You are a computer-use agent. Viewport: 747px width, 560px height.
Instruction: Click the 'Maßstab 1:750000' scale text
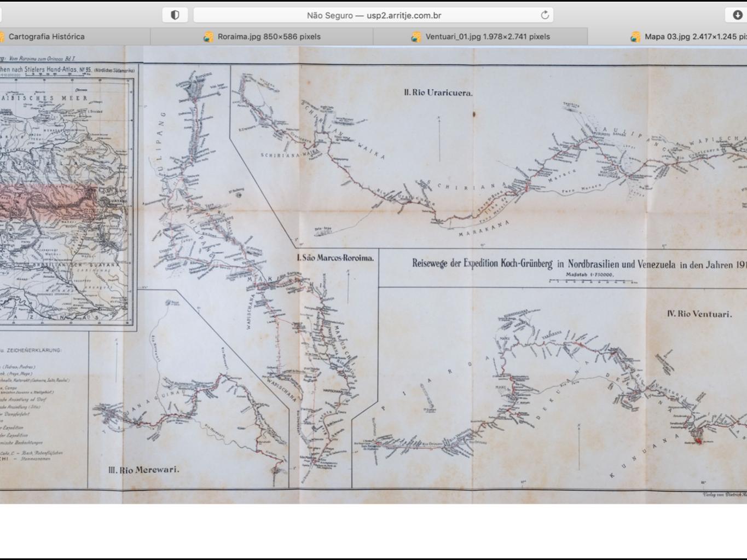[590, 275]
